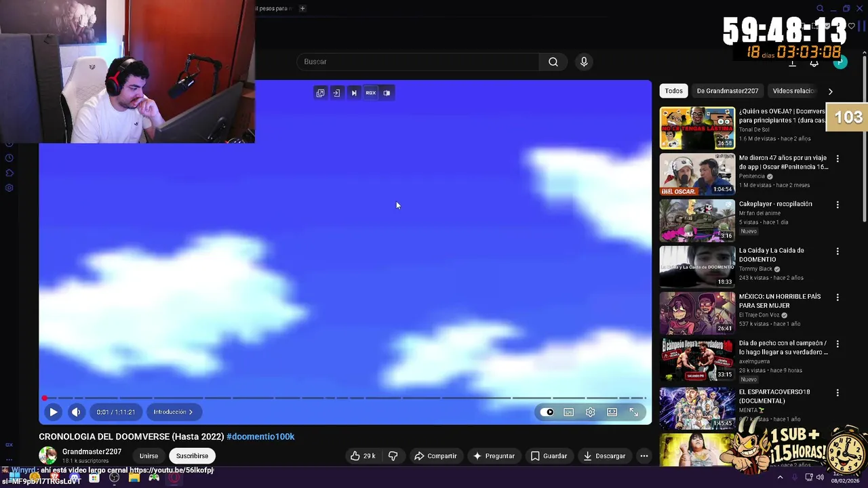
Task: Click the split-panel overlay icon
Action: pyautogui.click(x=387, y=93)
